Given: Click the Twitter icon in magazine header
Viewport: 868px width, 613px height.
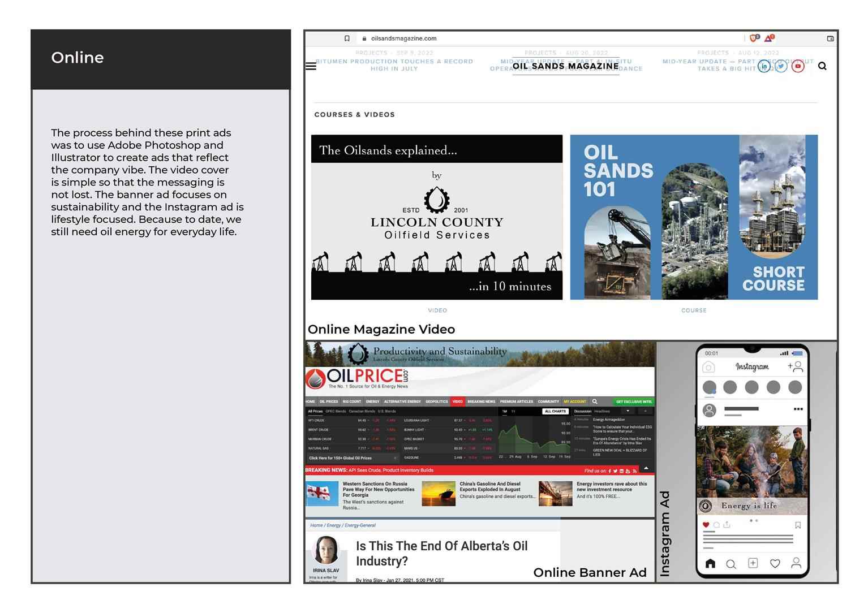Looking at the screenshot, I should [781, 66].
